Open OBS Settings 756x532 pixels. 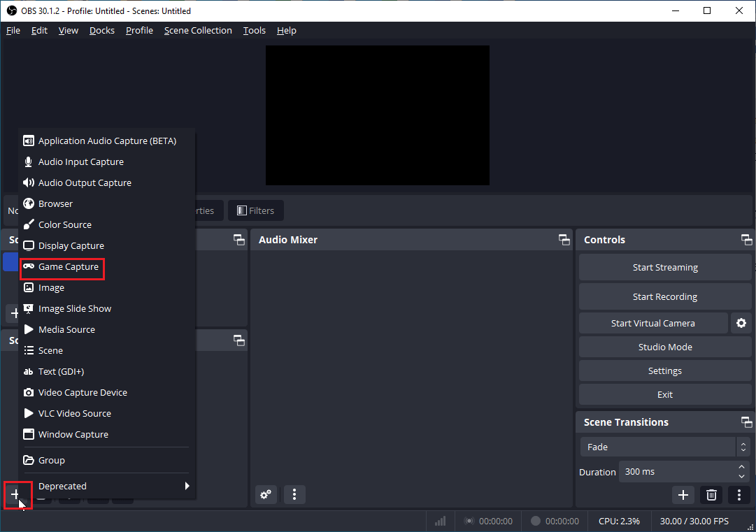pos(664,371)
